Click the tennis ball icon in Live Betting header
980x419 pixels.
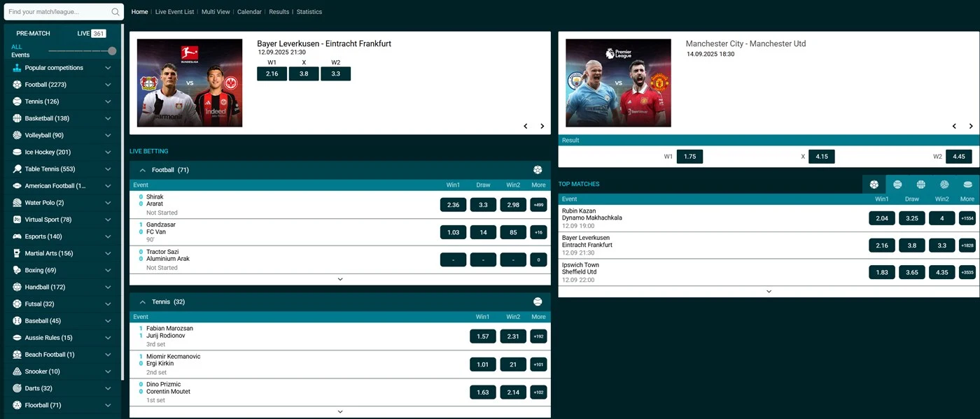[538, 302]
